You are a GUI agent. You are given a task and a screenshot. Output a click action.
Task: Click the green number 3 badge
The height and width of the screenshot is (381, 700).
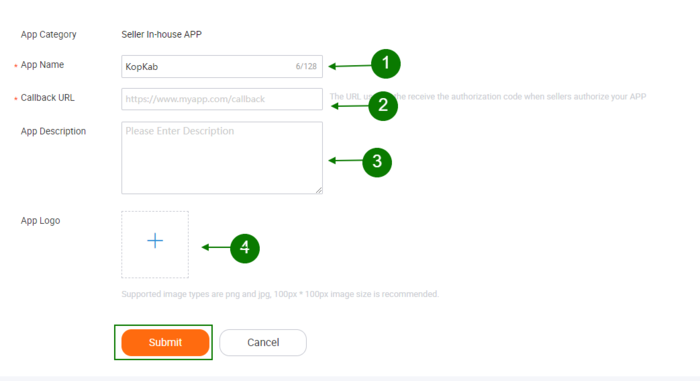pos(377,162)
